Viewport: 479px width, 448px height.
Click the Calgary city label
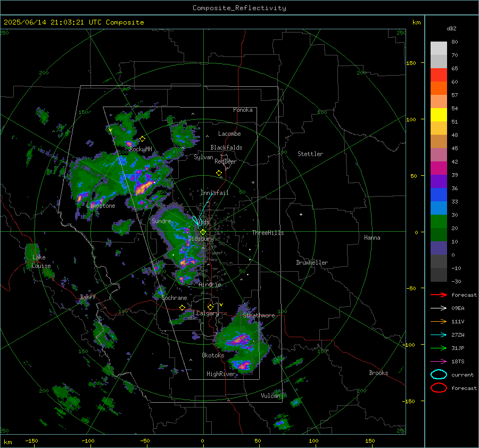(208, 313)
